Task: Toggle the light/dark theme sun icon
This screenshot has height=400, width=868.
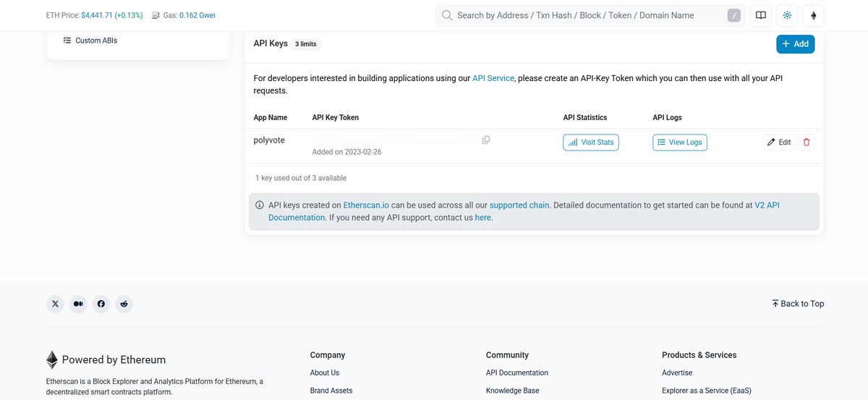Action: point(787,15)
